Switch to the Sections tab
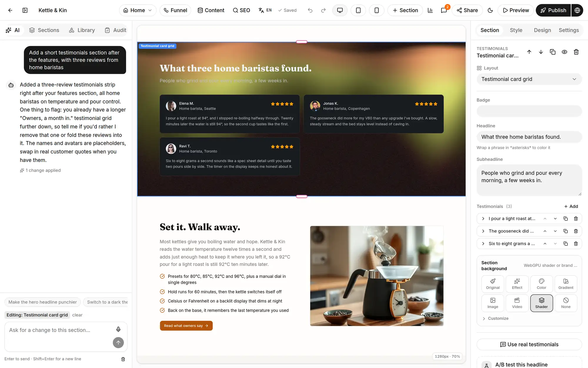Viewport: 588px width, 368px height. 44,30
